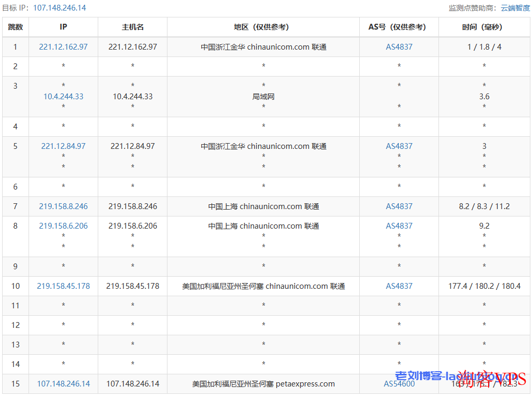
Task: Select hop number 6 cell
Action: click(x=15, y=186)
